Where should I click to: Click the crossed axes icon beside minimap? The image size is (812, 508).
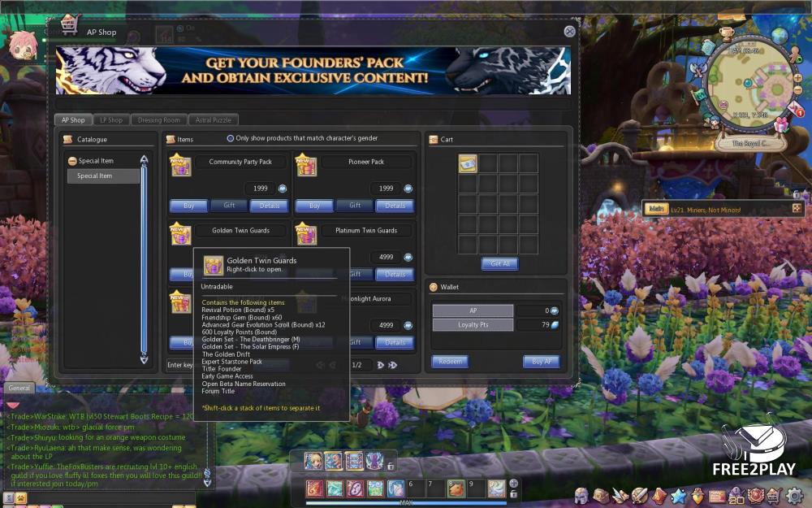[x=698, y=69]
